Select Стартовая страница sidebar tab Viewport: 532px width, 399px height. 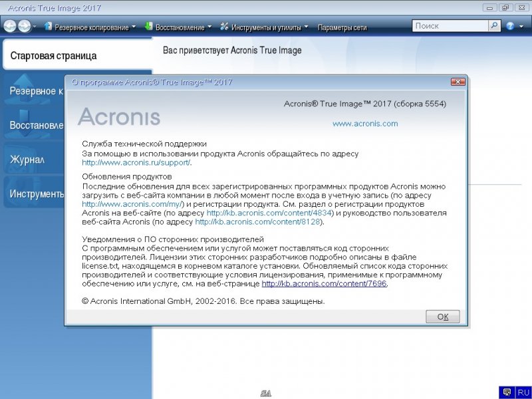pos(77,55)
